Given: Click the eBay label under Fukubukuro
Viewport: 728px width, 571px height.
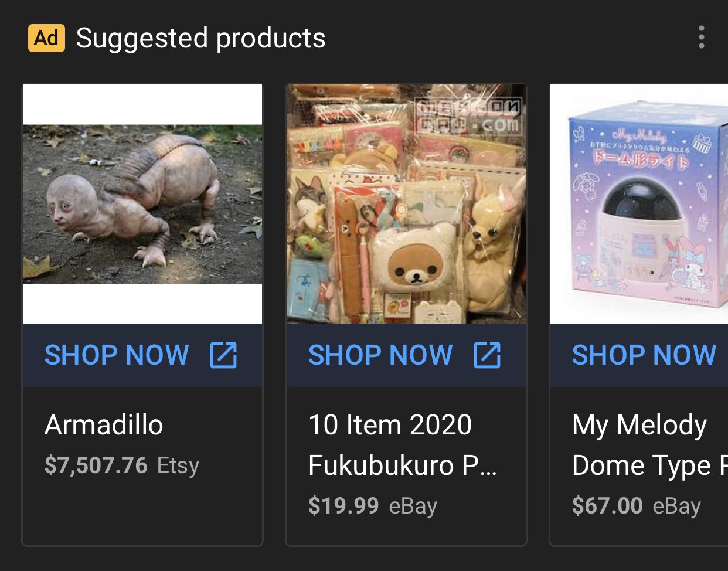Looking at the screenshot, I should [x=413, y=506].
